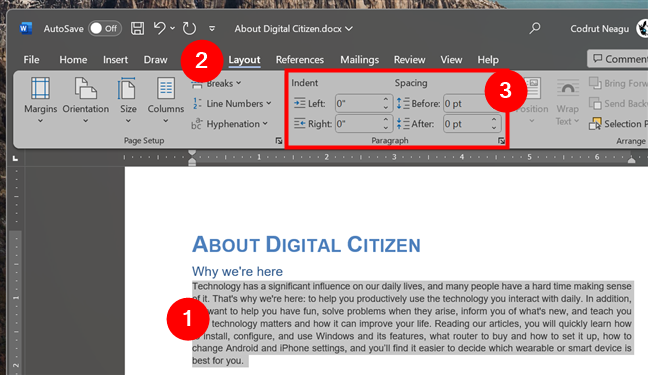Switch to the Mailings tab

360,60
